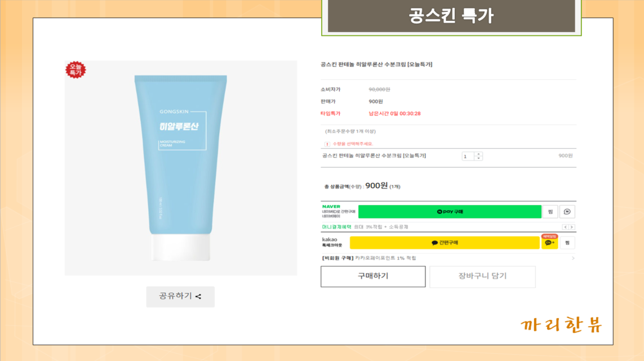
Task: Click the 구매하기 button
Action: coord(373,277)
